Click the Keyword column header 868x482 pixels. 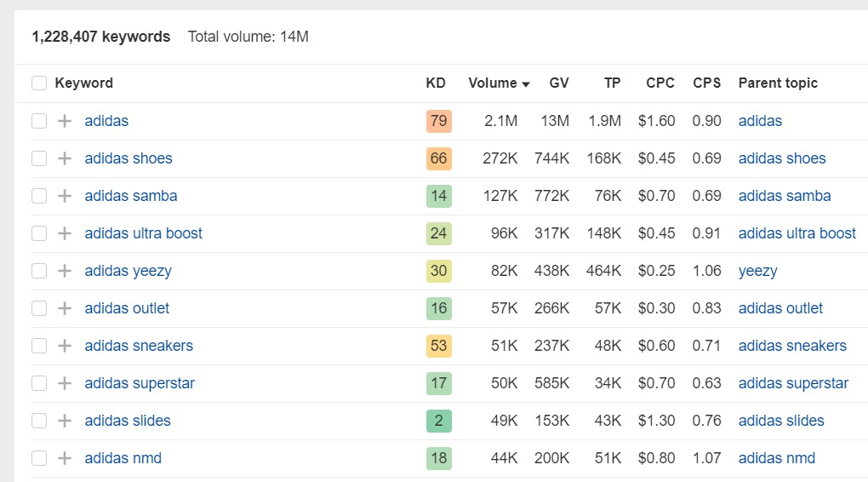pyautogui.click(x=83, y=83)
